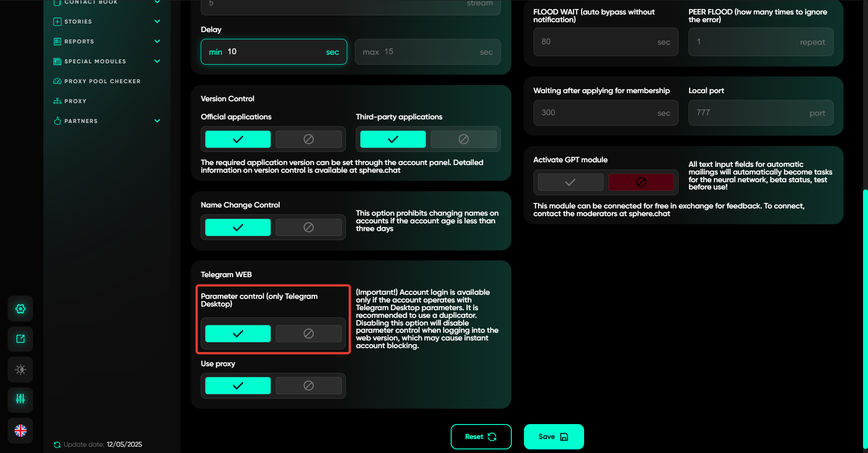Click the UK flag language icon

coord(20,430)
